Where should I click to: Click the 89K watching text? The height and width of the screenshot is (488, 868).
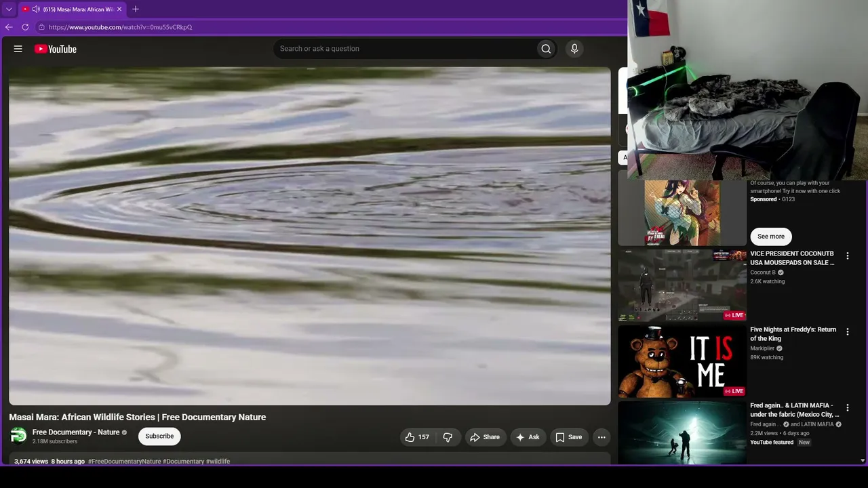click(767, 357)
